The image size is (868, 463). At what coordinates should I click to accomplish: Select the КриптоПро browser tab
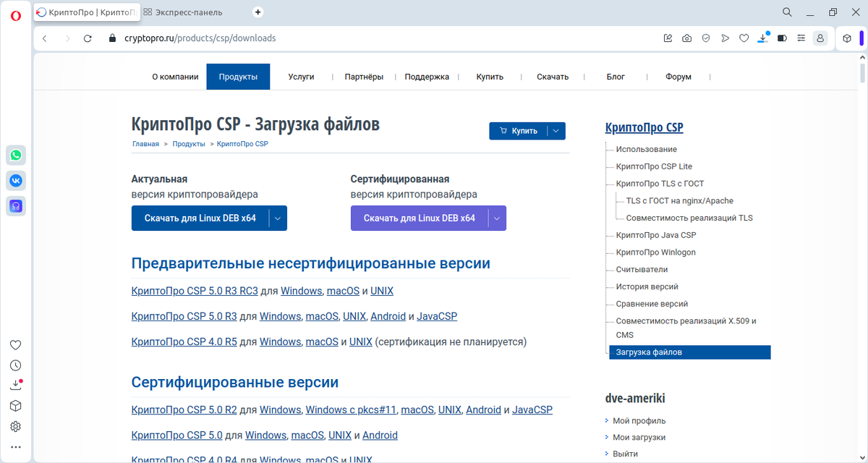(85, 12)
